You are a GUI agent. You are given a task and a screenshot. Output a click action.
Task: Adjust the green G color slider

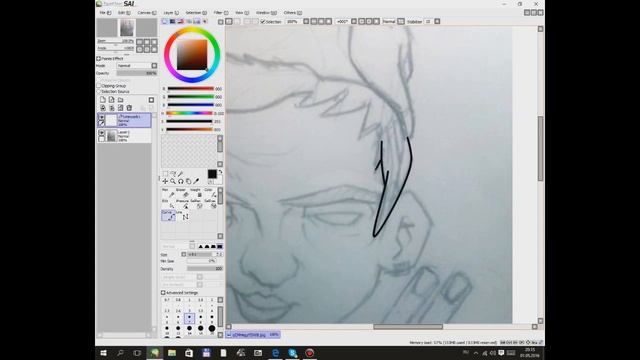190,97
